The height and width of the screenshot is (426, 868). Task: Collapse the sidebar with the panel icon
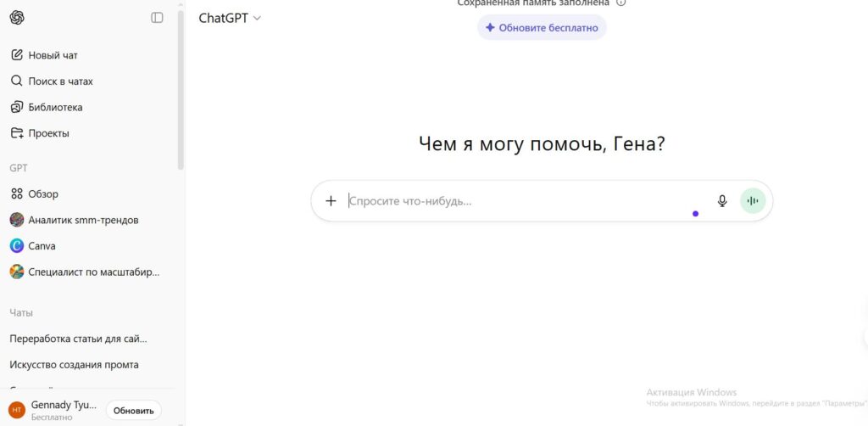(157, 18)
